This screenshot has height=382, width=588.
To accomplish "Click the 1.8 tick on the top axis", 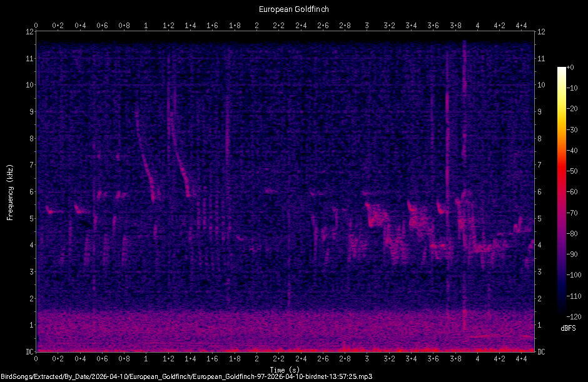I will point(234,26).
